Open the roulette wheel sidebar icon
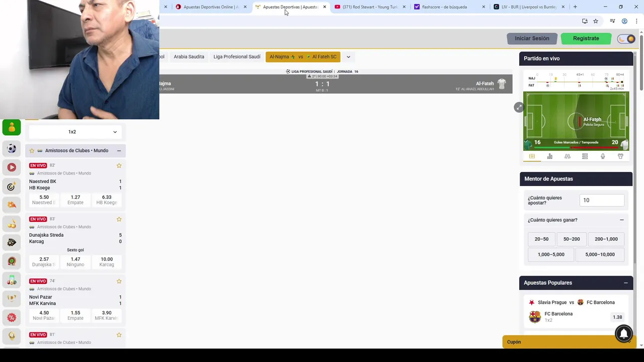The width and height of the screenshot is (644, 362). 12,261
